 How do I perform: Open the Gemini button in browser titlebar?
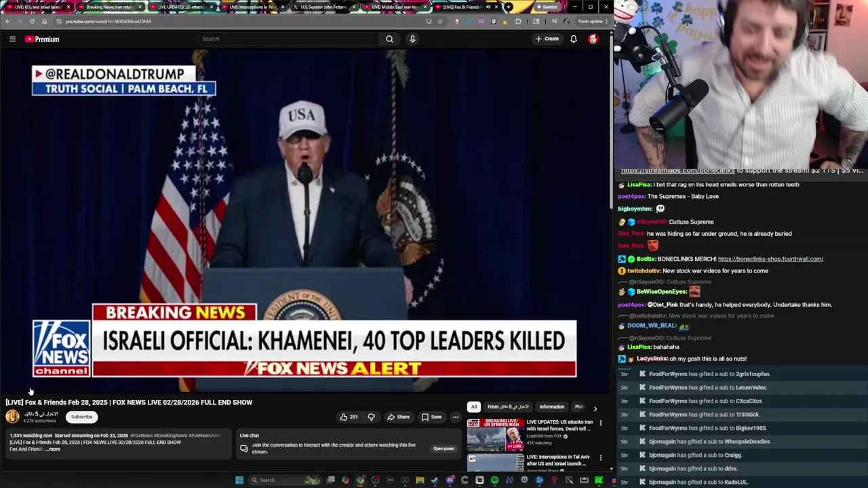(547, 7)
